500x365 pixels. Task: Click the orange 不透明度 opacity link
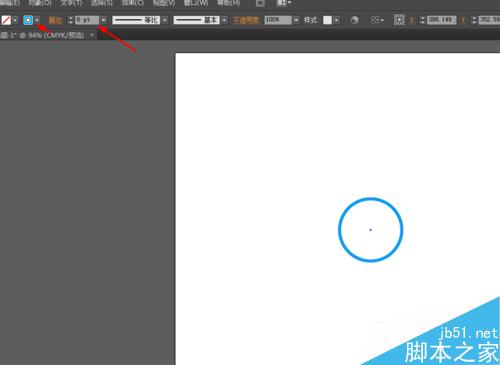246,20
